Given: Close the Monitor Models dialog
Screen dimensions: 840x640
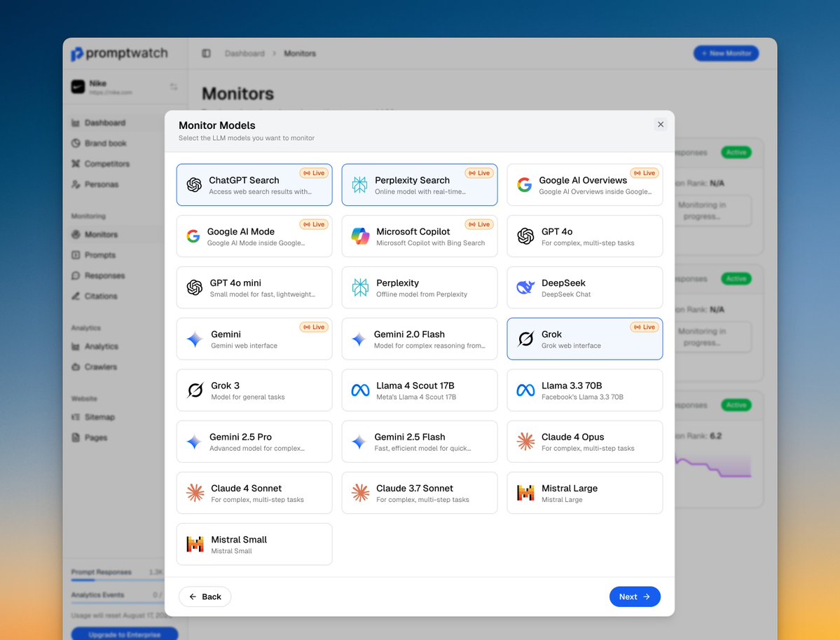Looking at the screenshot, I should pyautogui.click(x=661, y=124).
